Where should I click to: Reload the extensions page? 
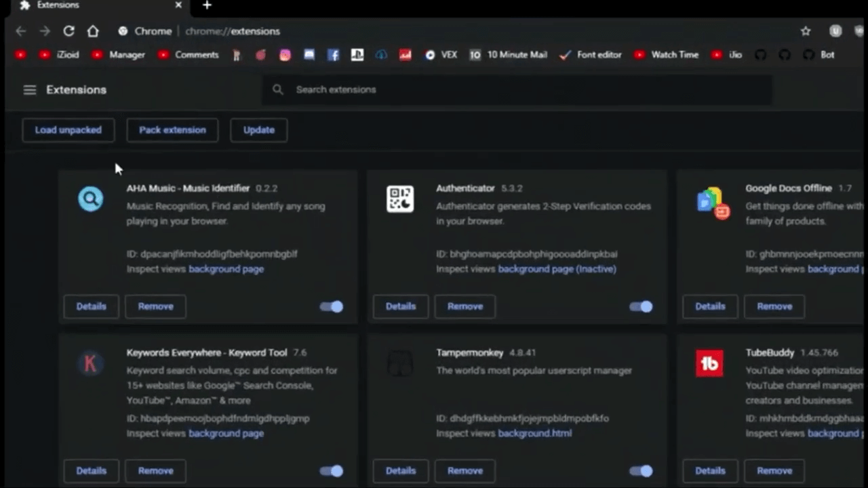68,31
